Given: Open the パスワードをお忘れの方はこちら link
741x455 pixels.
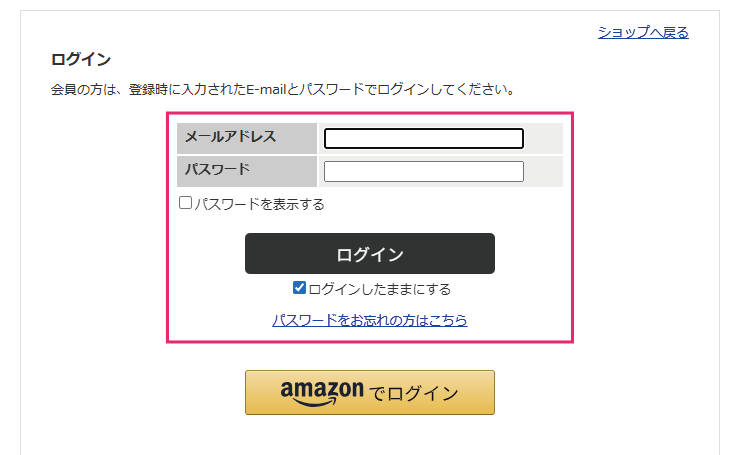Looking at the screenshot, I should pyautogui.click(x=370, y=321).
